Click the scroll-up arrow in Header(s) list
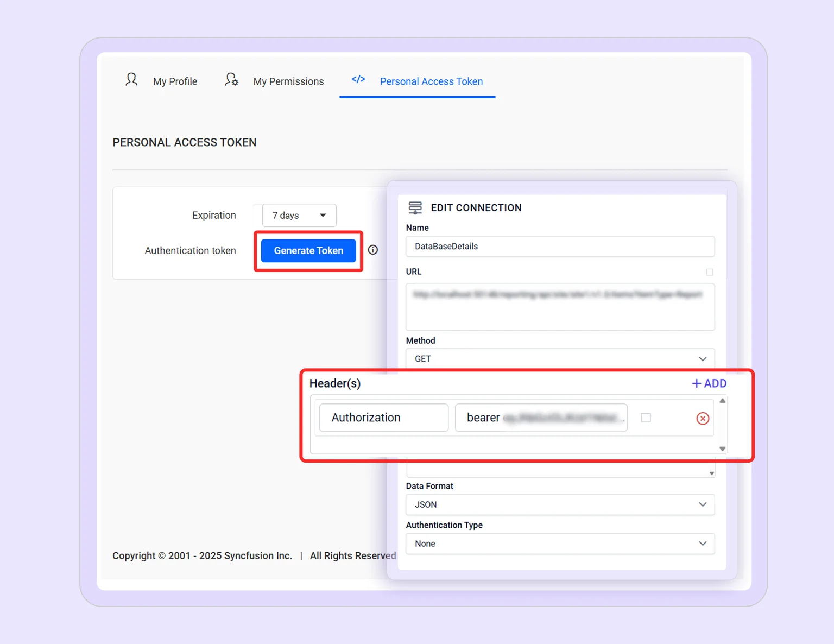Image resolution: width=834 pixels, height=644 pixels. pyautogui.click(x=722, y=401)
